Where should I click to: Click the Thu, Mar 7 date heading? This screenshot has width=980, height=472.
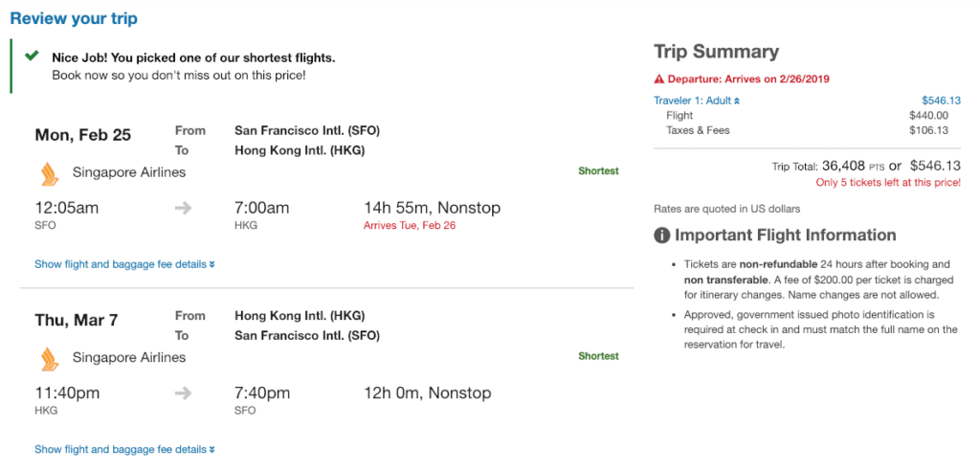pyautogui.click(x=77, y=320)
